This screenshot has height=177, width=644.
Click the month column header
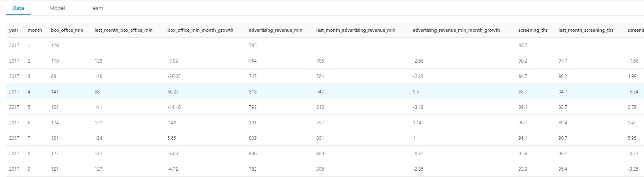pos(35,30)
